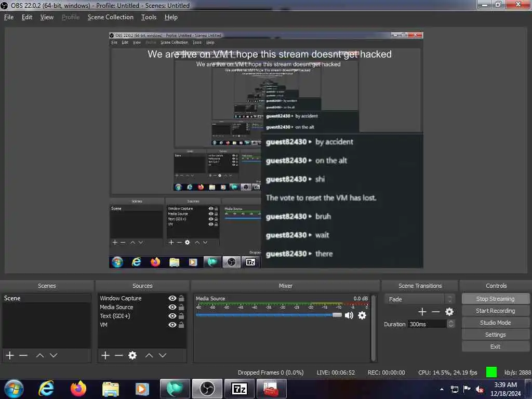Switch to OBS Studio taskbar icon
Screen dimensions: 532x399
[x=207, y=389]
